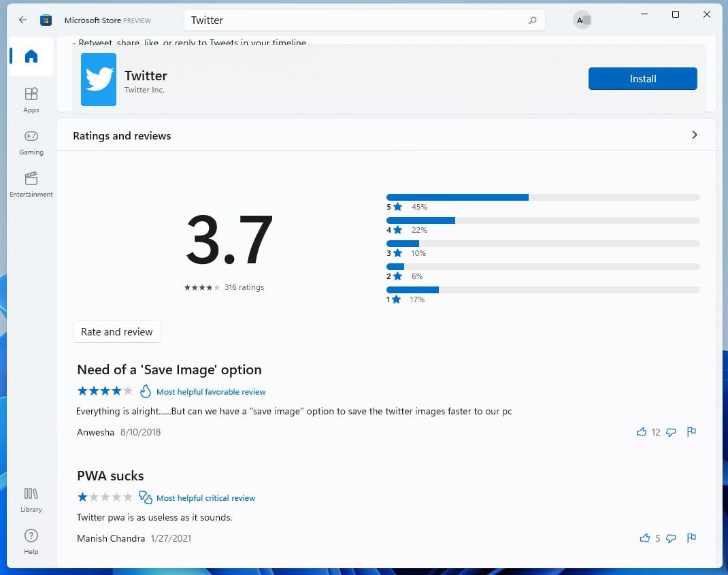Click the 3 star rating bar
The height and width of the screenshot is (575, 728).
pyautogui.click(x=543, y=244)
